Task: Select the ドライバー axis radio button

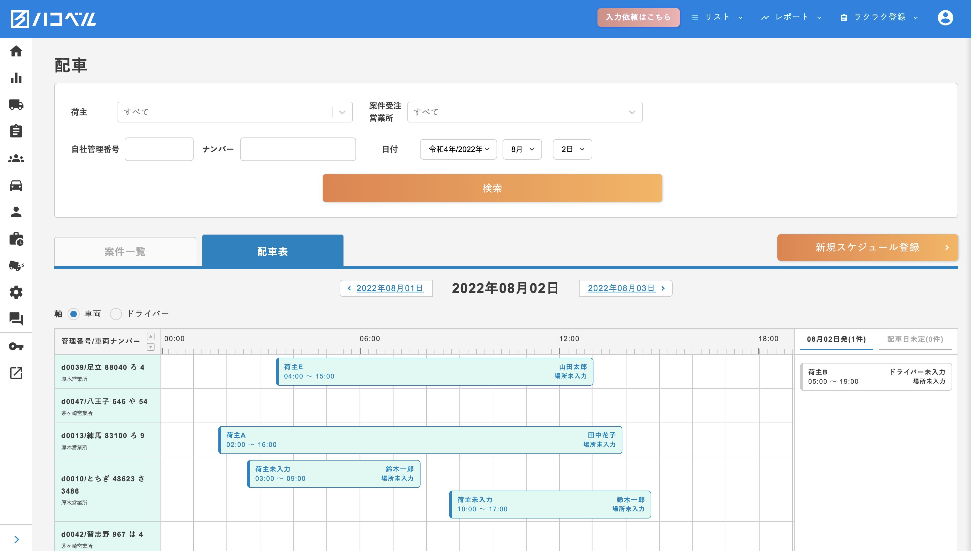Action: (116, 314)
